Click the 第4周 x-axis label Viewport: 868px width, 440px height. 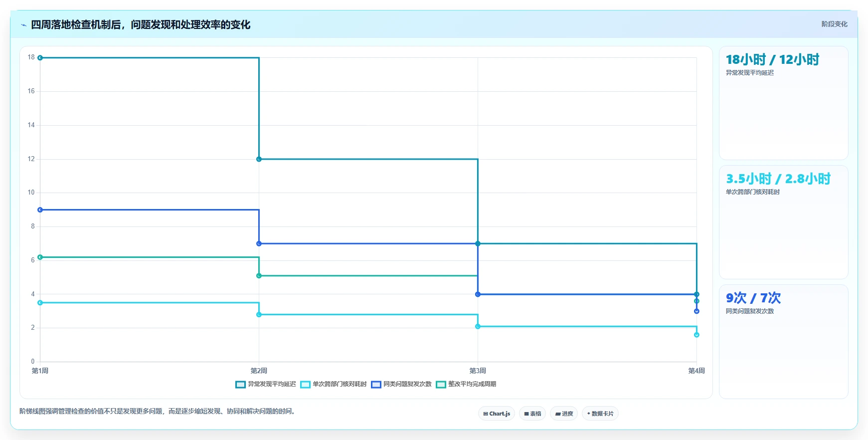pos(696,371)
